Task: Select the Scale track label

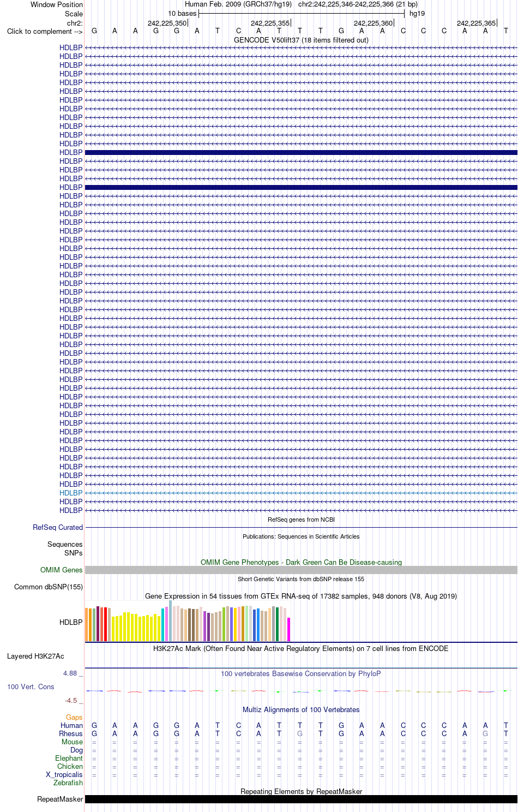Action: [74, 14]
